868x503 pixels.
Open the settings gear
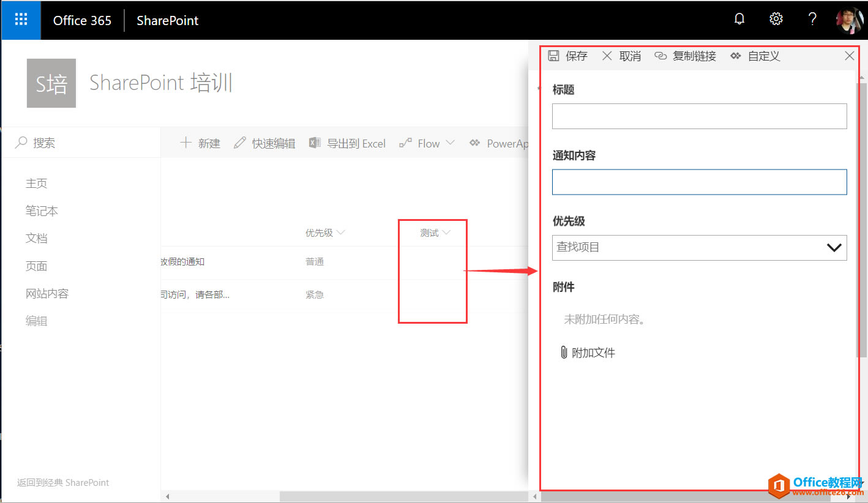(776, 18)
